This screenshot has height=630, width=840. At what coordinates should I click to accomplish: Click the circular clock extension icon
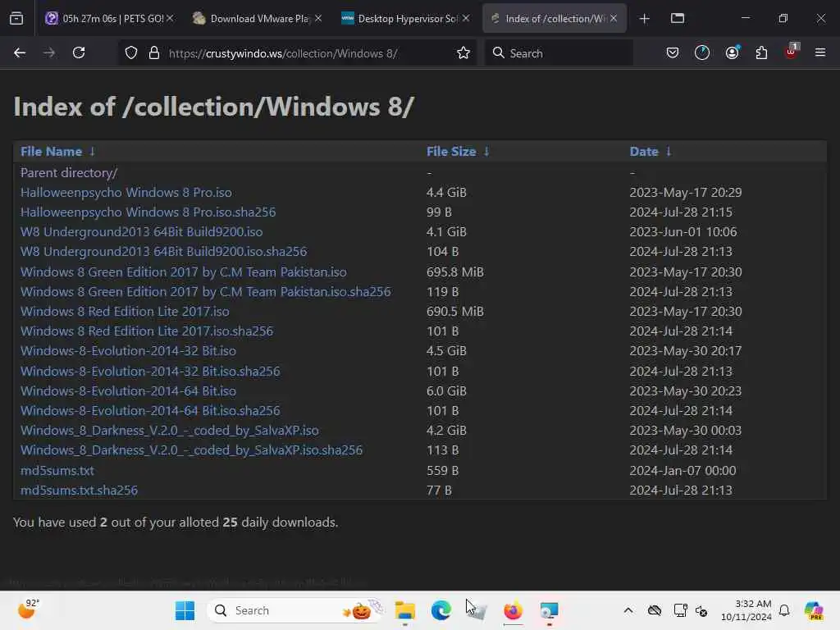coord(702,53)
